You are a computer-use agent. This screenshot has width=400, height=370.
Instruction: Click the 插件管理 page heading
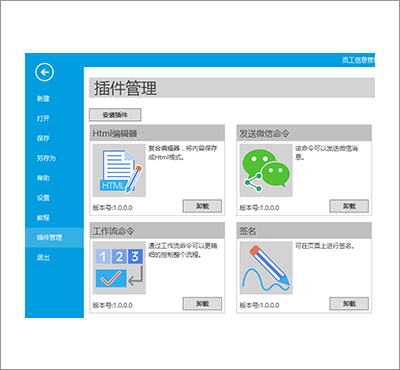125,88
